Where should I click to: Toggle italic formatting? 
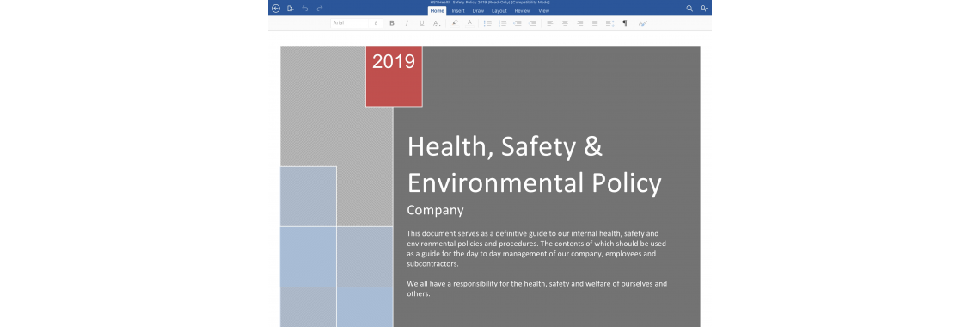(x=407, y=23)
